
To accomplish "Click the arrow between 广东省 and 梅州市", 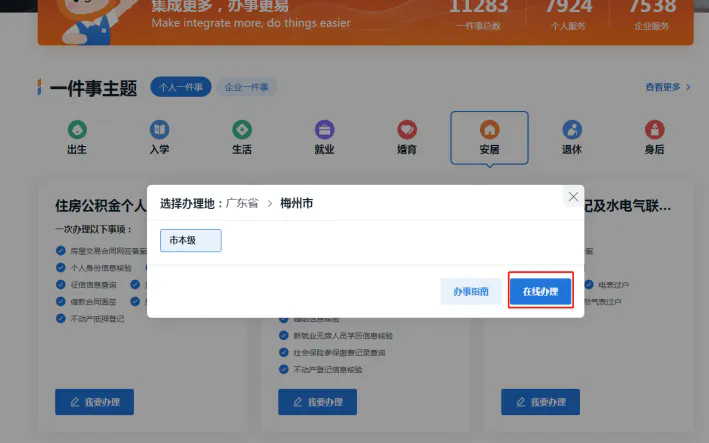I will click(269, 204).
